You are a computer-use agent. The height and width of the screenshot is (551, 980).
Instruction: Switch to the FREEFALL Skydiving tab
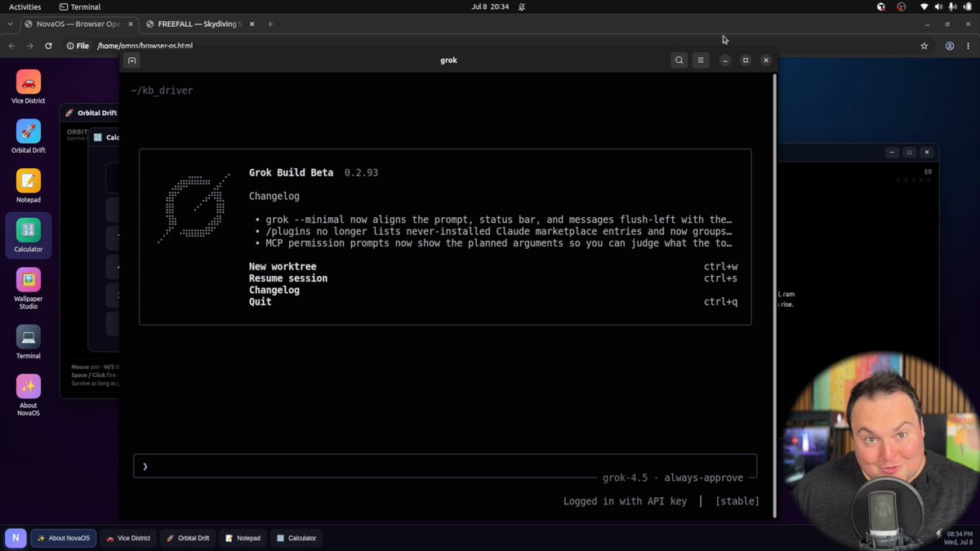pos(200,24)
